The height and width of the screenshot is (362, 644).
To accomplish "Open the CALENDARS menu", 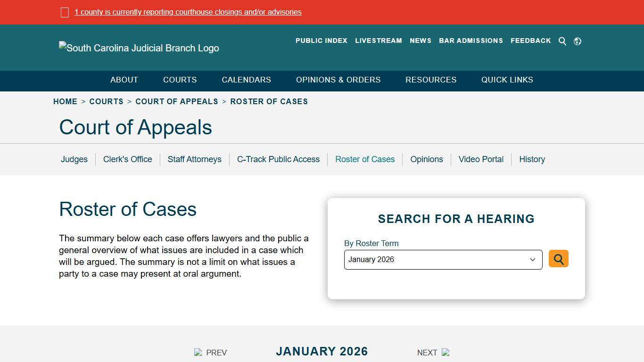I will 246,80.
